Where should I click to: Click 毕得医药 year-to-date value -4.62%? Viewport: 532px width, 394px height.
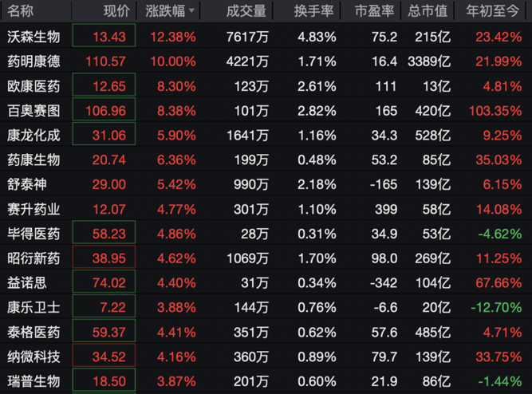[x=499, y=234]
